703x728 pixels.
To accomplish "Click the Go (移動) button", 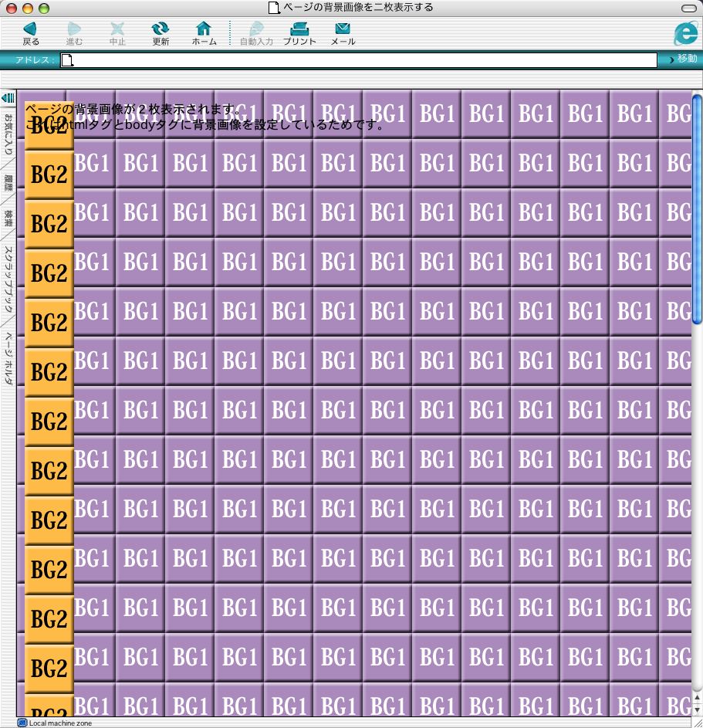I will coord(684,59).
